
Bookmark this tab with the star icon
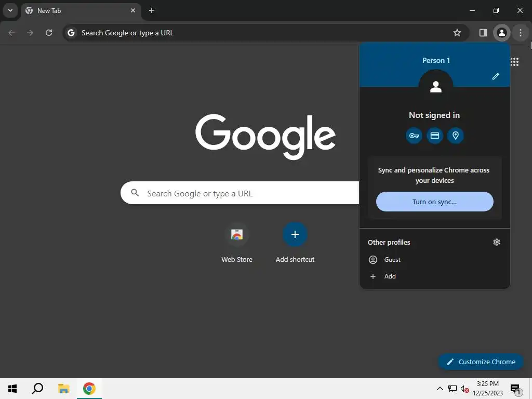pyautogui.click(x=457, y=33)
